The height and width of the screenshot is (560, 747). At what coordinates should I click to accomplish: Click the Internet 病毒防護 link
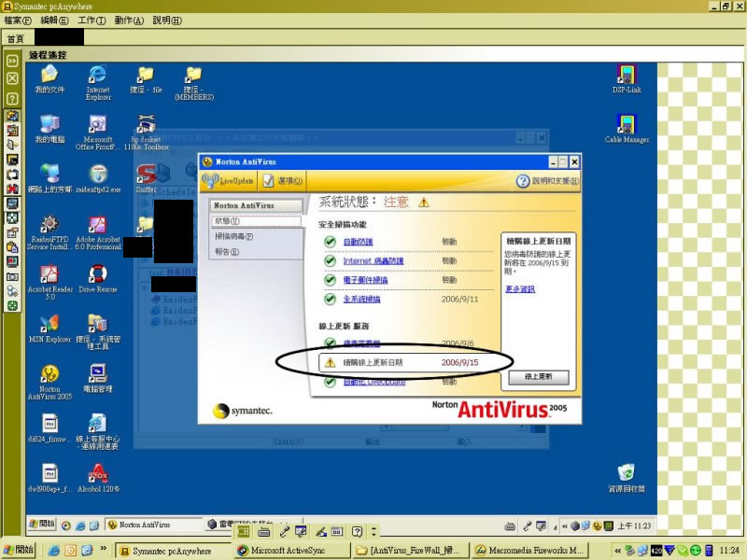(x=373, y=261)
